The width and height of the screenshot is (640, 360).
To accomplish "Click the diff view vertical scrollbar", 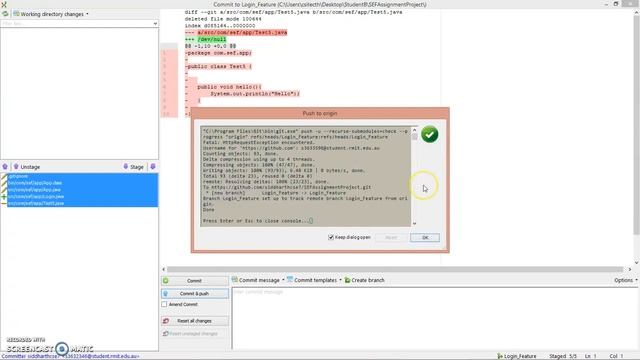I will [636, 124].
